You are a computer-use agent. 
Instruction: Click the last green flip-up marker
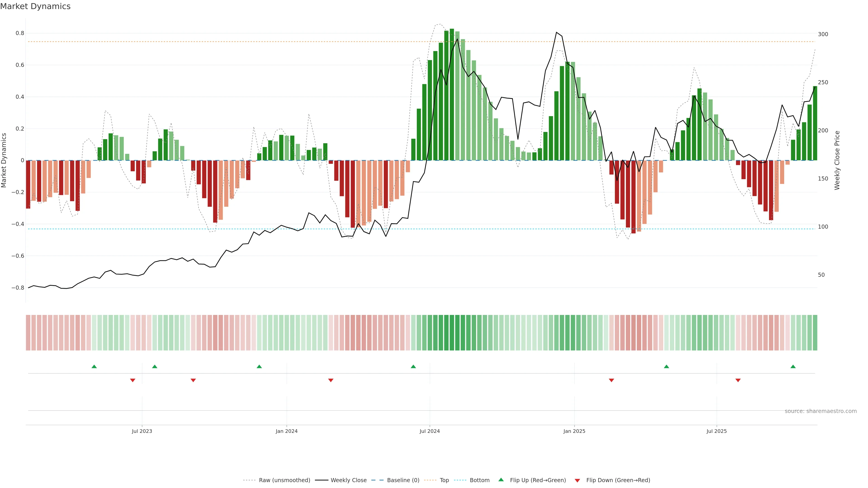[x=793, y=366]
